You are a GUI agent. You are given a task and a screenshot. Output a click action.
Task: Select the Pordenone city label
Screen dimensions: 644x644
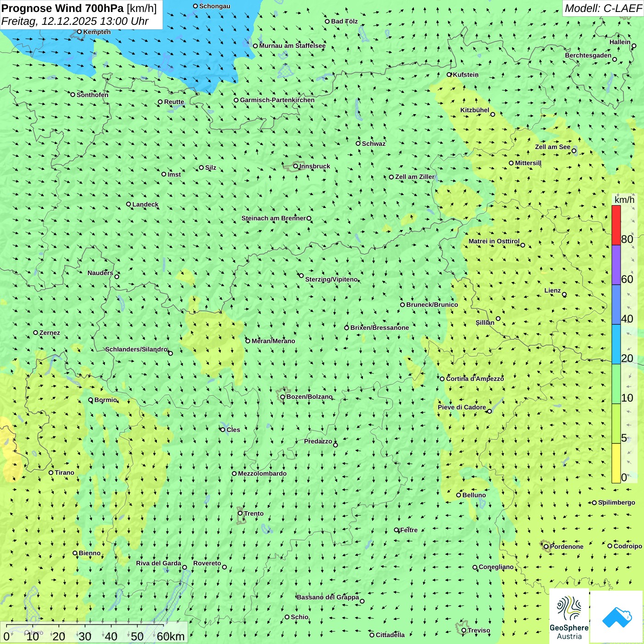(x=567, y=546)
